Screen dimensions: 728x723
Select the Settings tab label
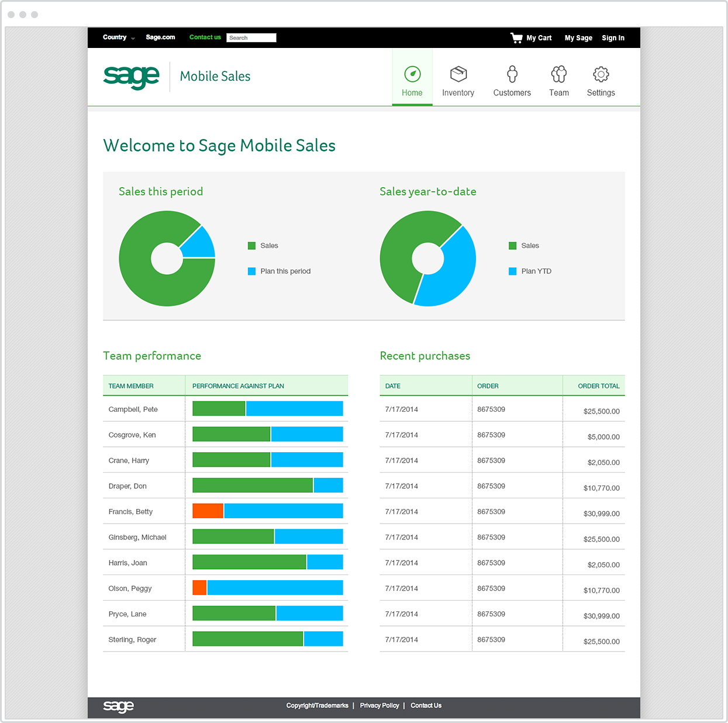tap(601, 93)
